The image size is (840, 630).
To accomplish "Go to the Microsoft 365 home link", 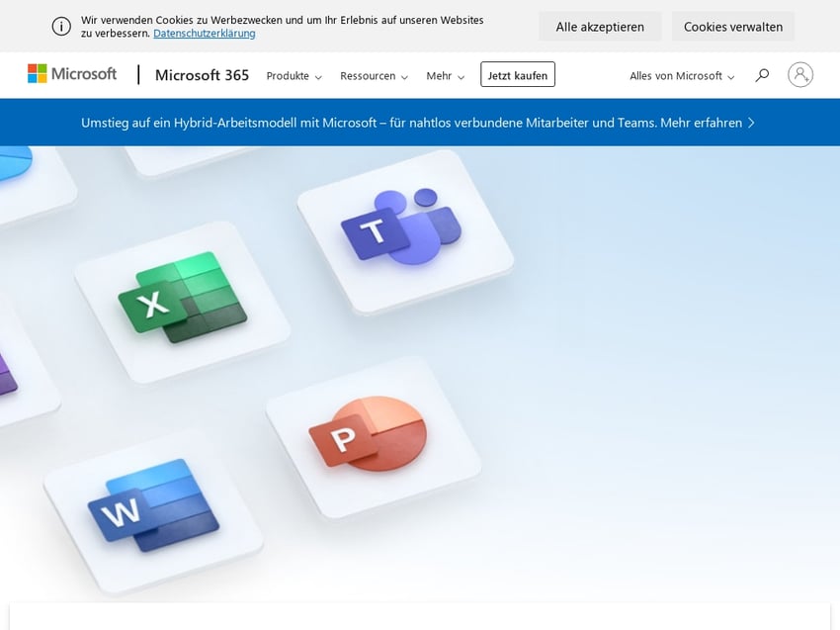I will pyautogui.click(x=202, y=75).
